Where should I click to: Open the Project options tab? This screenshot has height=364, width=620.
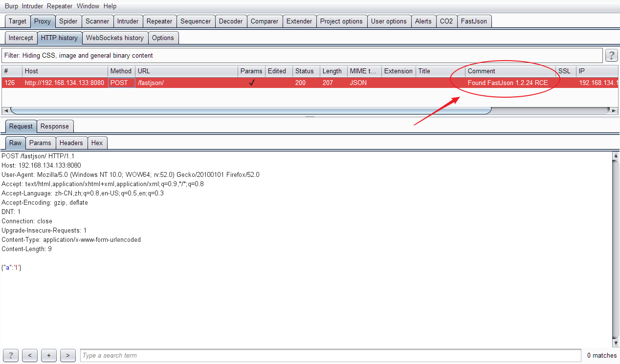[341, 21]
